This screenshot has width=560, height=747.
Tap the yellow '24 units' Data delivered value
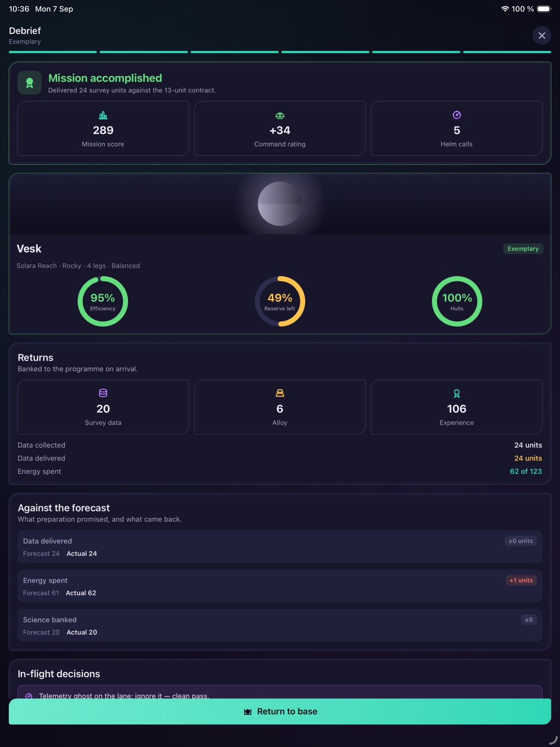coord(528,458)
